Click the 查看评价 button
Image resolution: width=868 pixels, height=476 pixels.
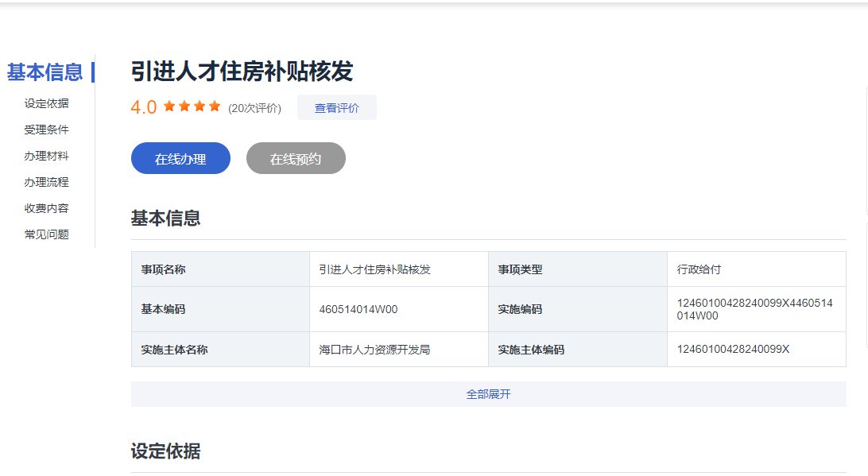[x=336, y=108]
